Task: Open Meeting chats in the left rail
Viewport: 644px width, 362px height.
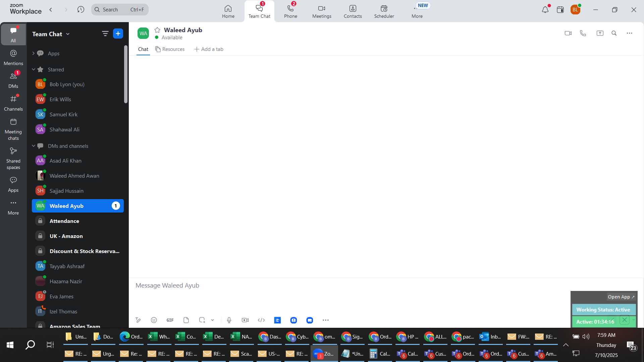Action: (x=13, y=129)
